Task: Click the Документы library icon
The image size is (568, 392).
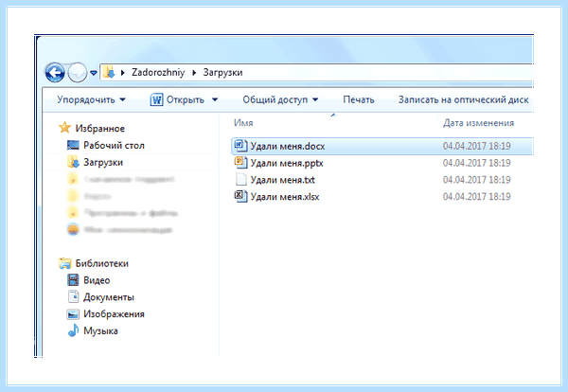Action: pos(73,296)
